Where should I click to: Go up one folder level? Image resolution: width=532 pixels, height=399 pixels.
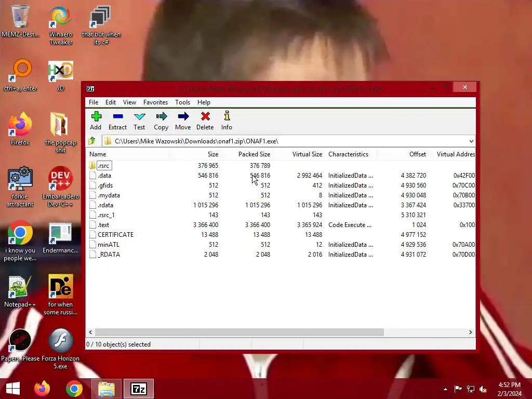(92, 141)
